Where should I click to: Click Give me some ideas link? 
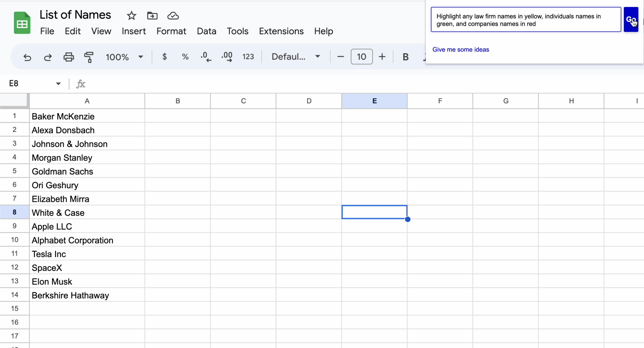pyautogui.click(x=461, y=50)
